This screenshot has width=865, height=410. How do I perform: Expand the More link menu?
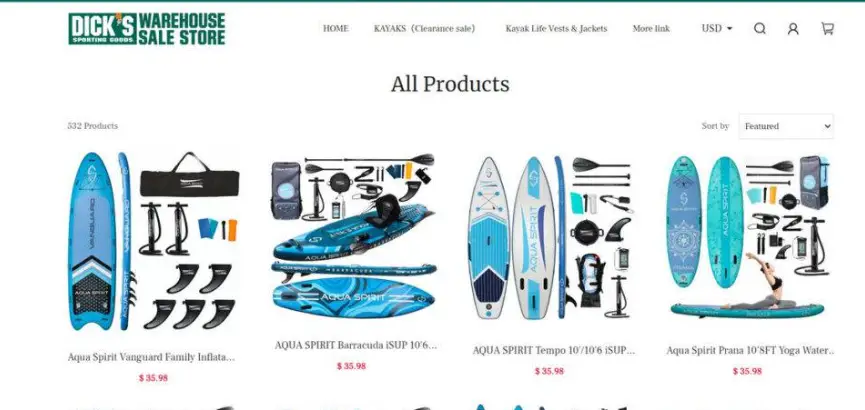[651, 28]
